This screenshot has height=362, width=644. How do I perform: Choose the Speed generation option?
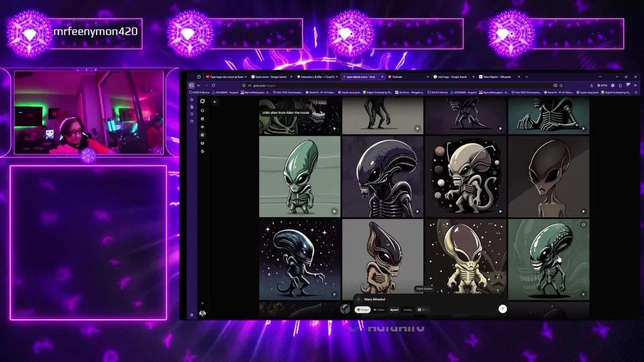(x=394, y=310)
